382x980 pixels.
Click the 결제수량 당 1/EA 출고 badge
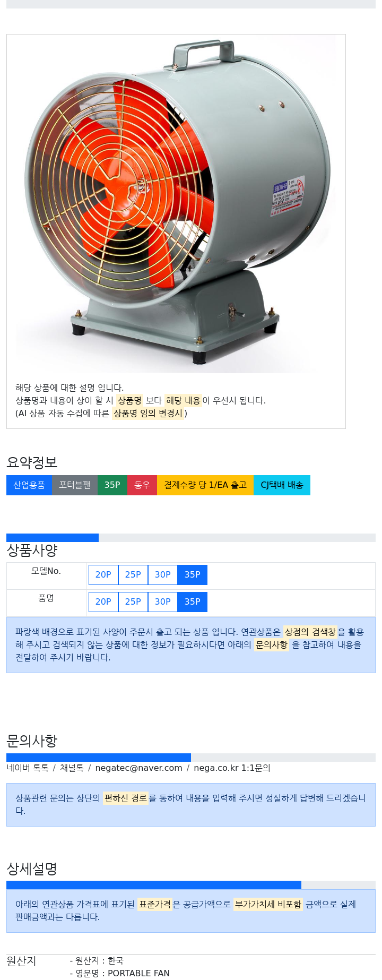tap(205, 485)
